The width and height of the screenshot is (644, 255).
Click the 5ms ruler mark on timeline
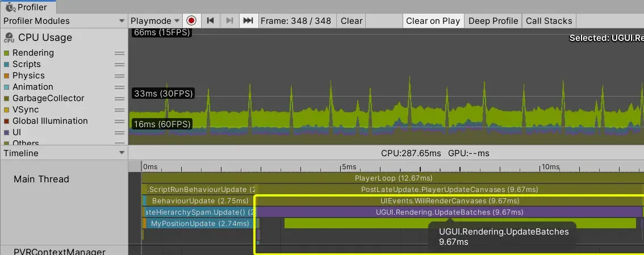(x=348, y=167)
